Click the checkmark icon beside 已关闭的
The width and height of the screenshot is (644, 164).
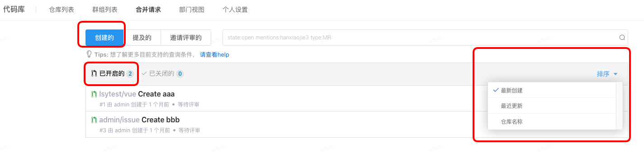144,73
